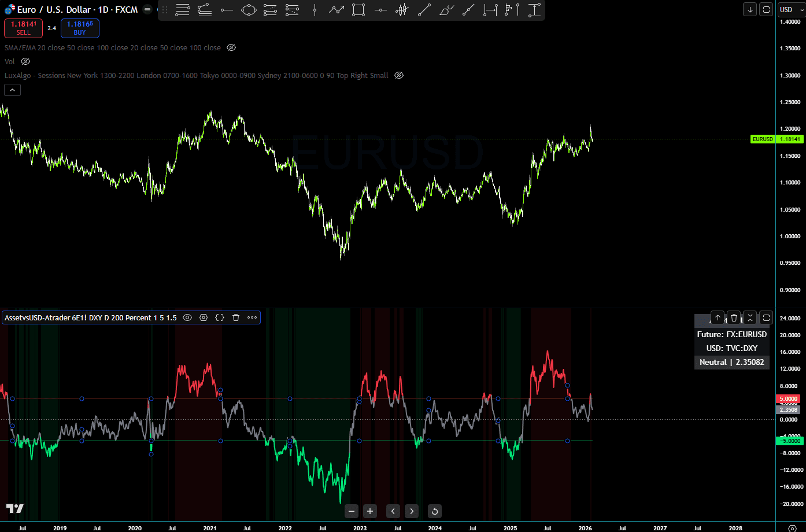Screen dimensions: 806x532
Task: Open source code of AssetvsUSD-Atrader indicator
Action: [x=220, y=317]
